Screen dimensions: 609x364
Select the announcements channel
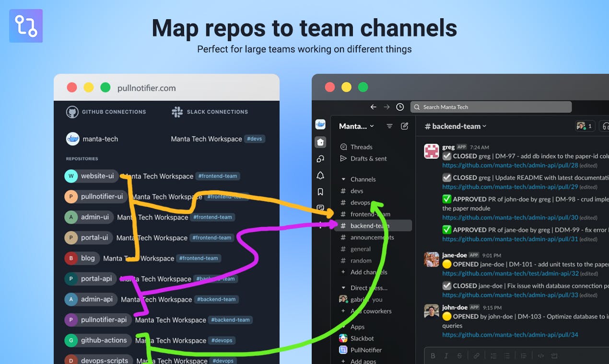[x=372, y=237]
